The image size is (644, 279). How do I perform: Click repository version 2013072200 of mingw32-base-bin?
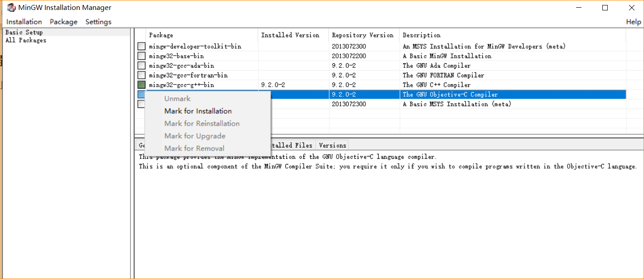point(349,56)
